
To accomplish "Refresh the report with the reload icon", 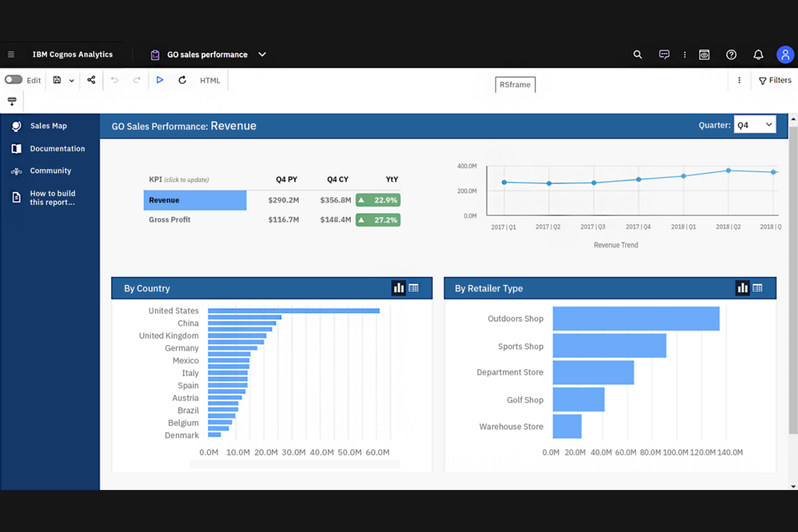I will 182,80.
